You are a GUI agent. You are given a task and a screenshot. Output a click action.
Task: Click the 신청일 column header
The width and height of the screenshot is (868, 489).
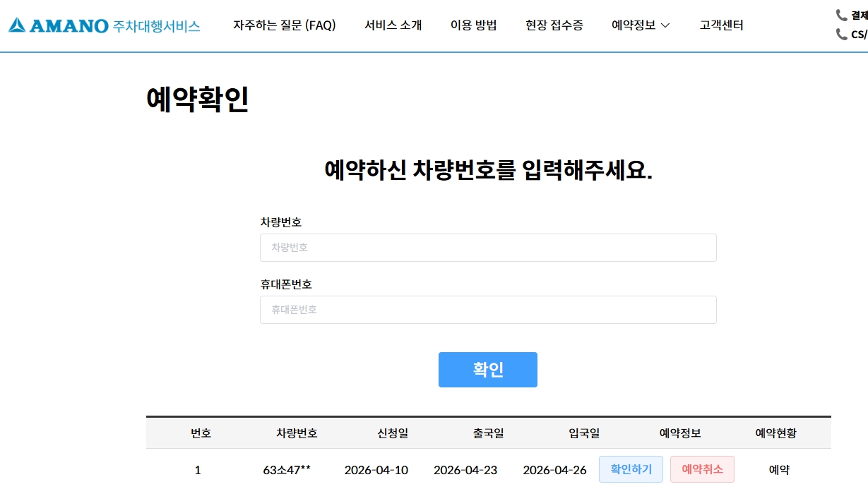point(393,433)
